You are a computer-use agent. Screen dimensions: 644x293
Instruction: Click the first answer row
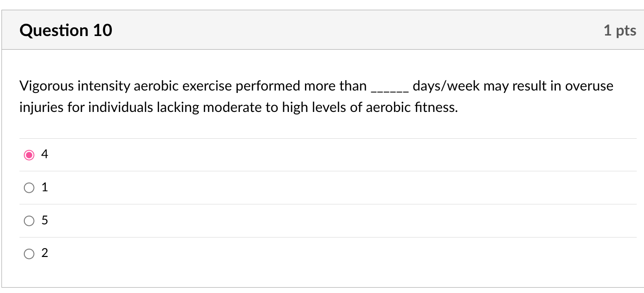(195, 154)
